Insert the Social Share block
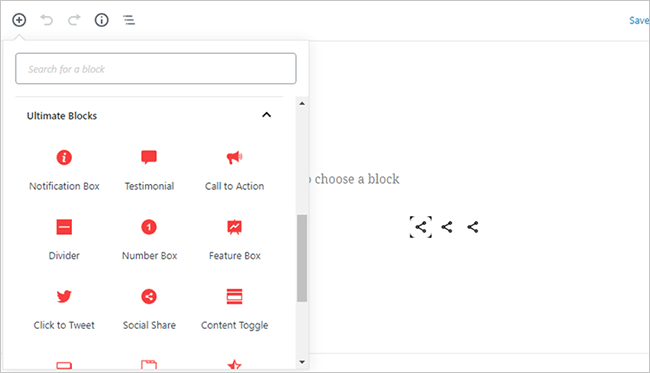 coord(149,310)
